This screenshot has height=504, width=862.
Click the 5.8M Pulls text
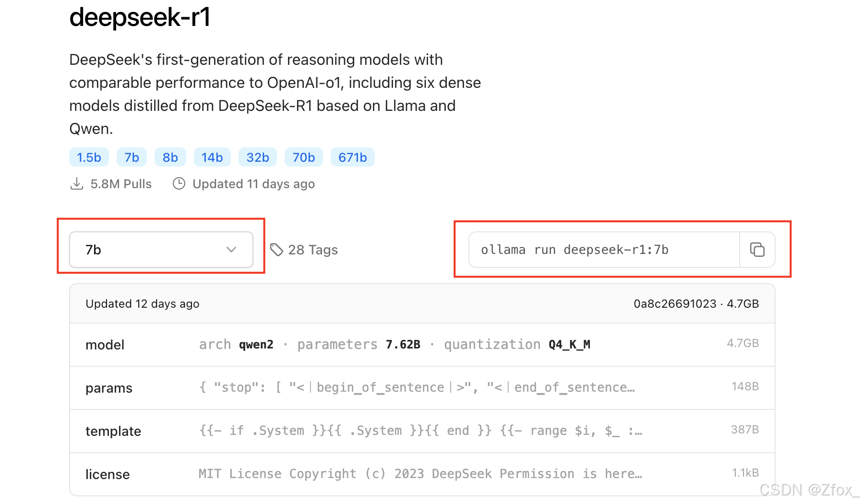pos(121,184)
